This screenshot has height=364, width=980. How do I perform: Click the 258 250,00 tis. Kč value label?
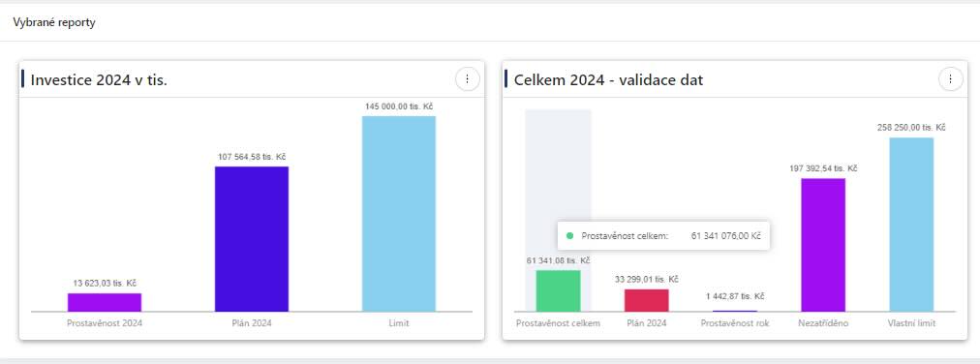tap(911, 128)
